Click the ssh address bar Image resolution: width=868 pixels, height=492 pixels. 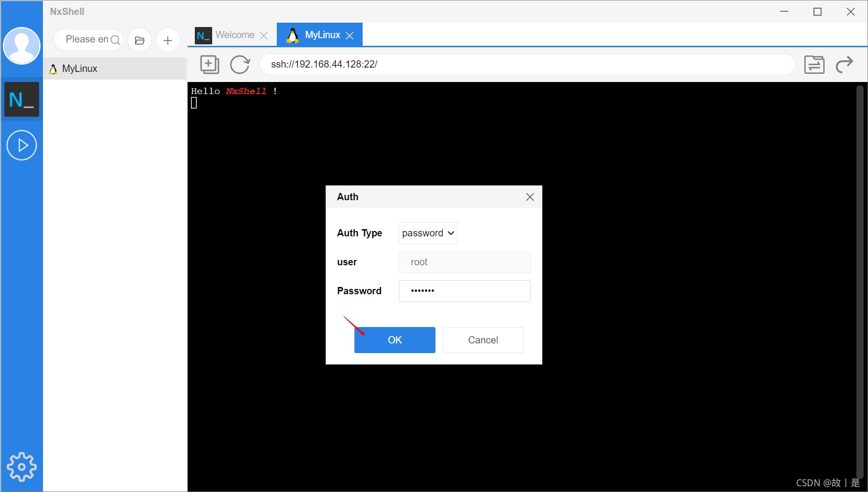point(527,64)
